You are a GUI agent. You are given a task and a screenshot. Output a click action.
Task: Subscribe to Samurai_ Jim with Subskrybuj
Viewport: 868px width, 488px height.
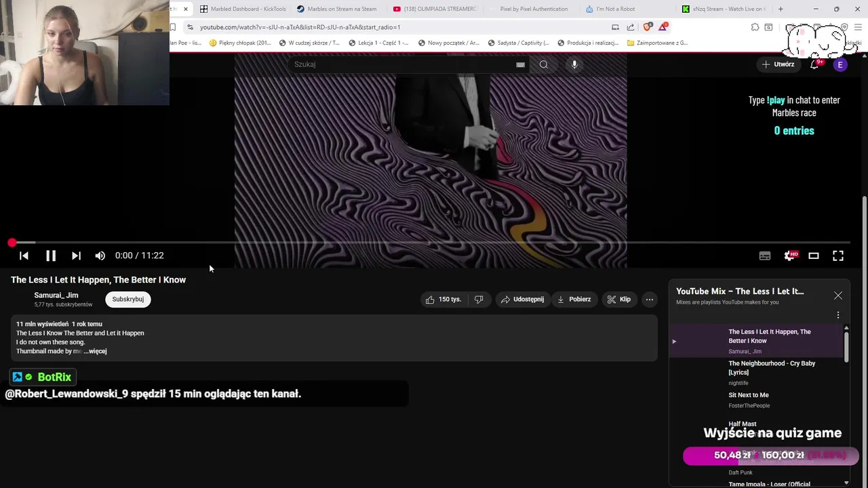coord(128,299)
